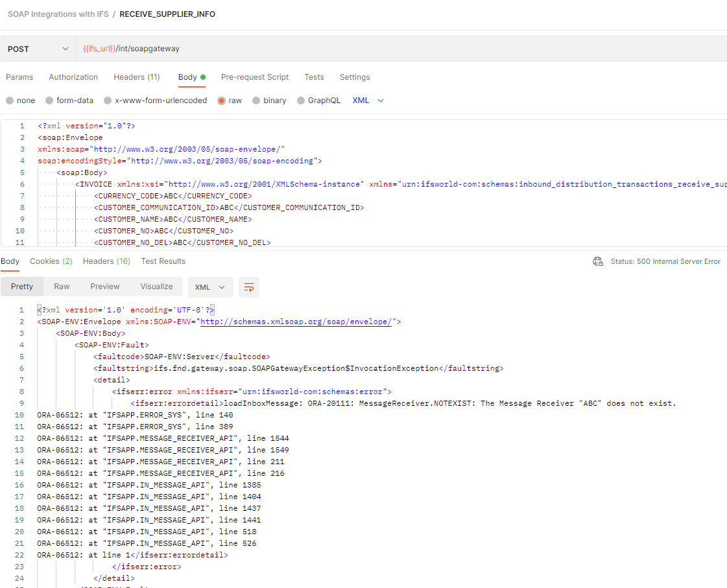This screenshot has height=588, width=727.
Task: Click the ifserr:errordetail line in response
Action: (x=403, y=403)
